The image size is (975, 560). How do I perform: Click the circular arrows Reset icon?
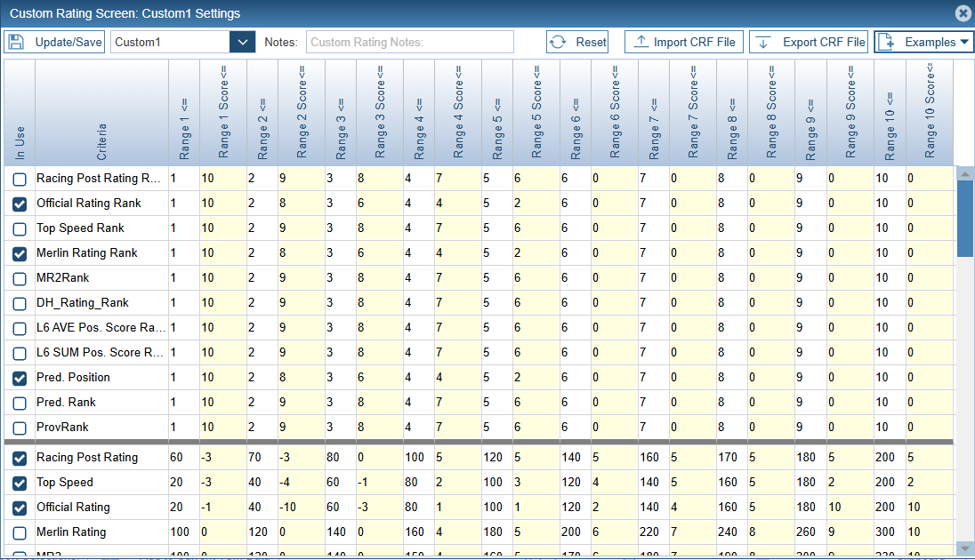[558, 42]
